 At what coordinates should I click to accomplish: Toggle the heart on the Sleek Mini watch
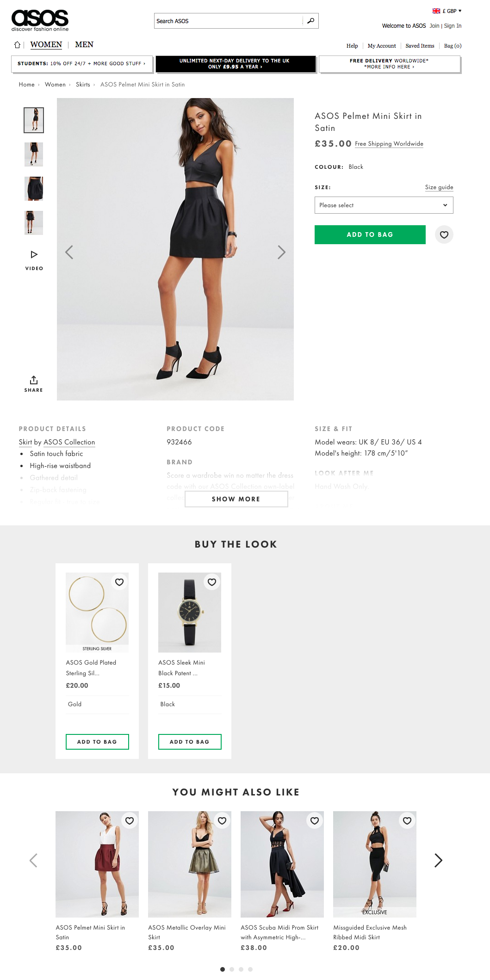pos(212,582)
